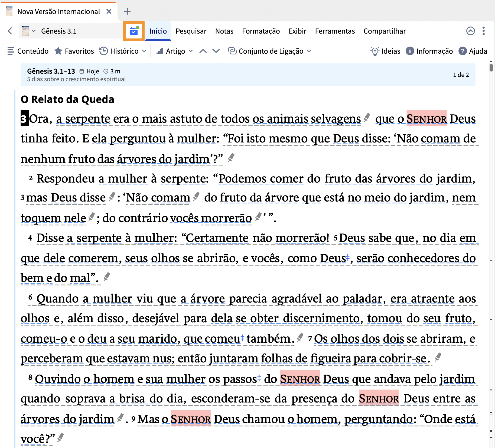Click the vertical scrollbar thumb

point(491,67)
